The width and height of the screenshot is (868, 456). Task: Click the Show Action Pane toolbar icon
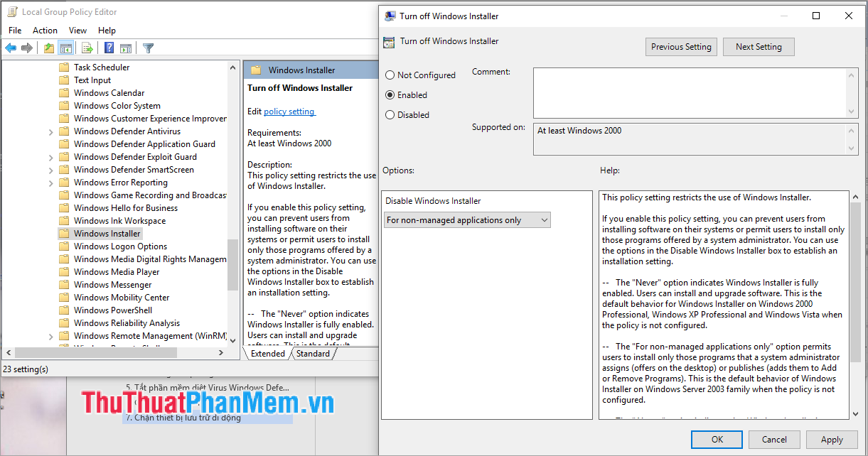tap(125, 48)
